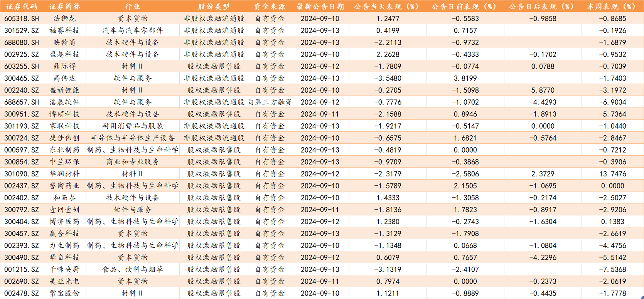Click the 公告当天表现(%) column header
Viewport: 644px width, 299px height.
pos(388,7)
